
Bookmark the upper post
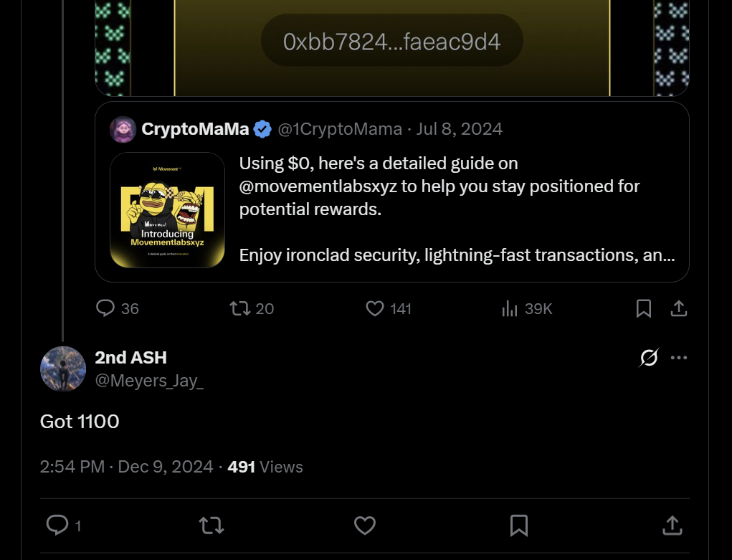coord(644,308)
